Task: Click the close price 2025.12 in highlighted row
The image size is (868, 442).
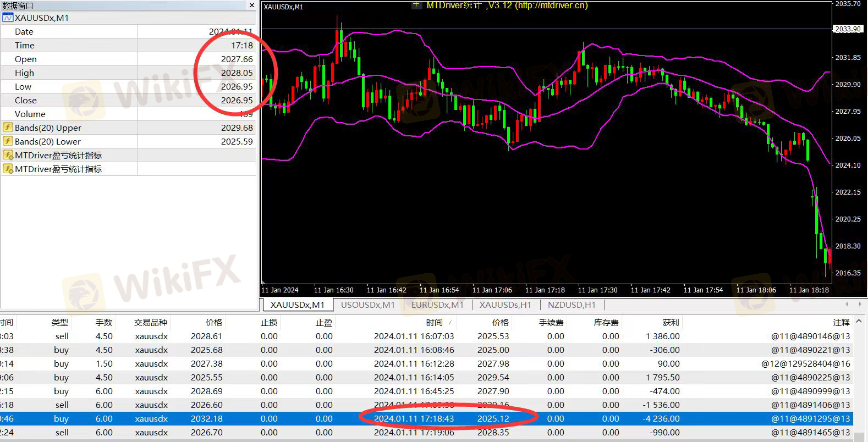Action: [493, 418]
